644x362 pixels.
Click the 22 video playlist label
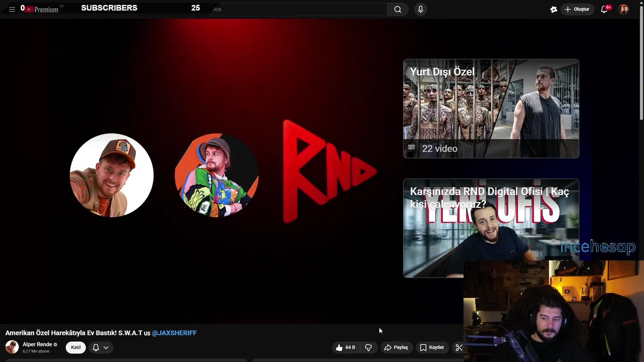440,148
